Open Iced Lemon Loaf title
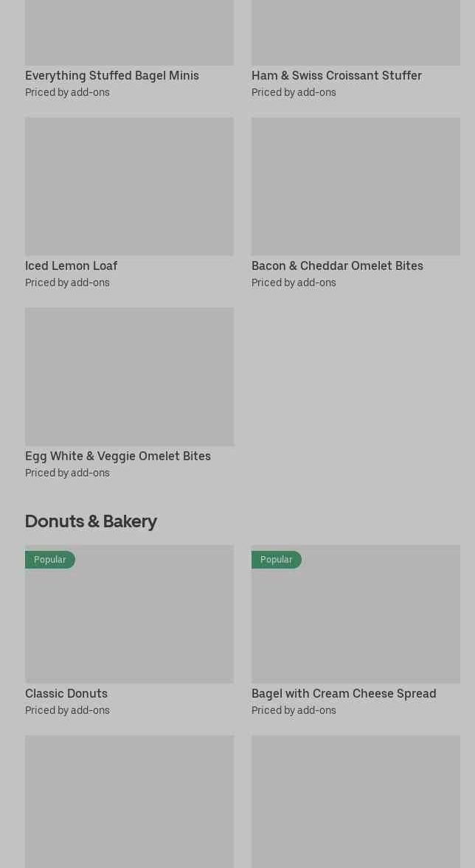This screenshot has width=475, height=868. (x=72, y=265)
